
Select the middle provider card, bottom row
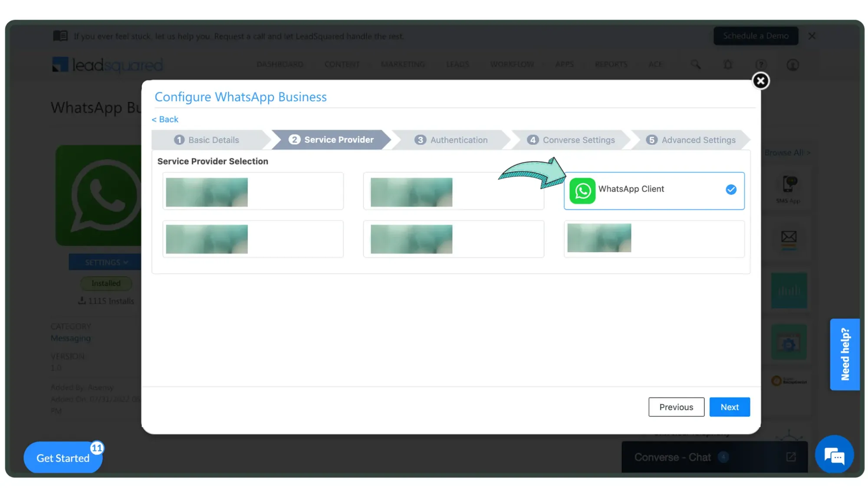pos(454,239)
